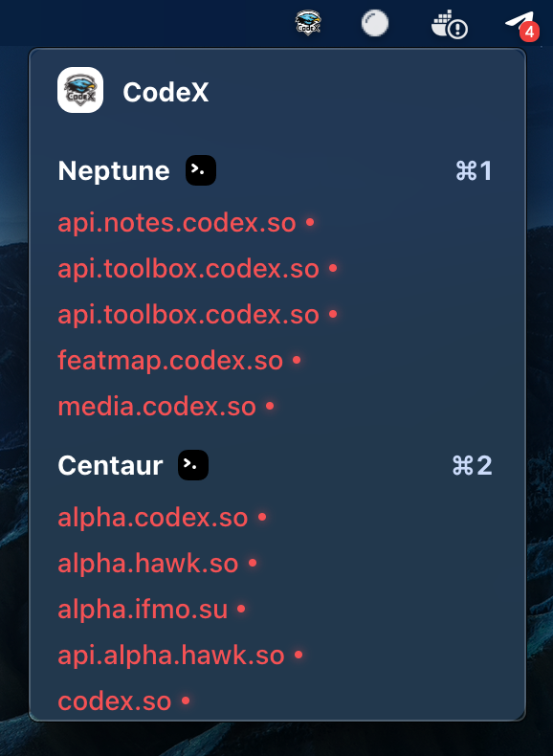Open the codex.so link at the bottom
Viewport: 553px width, 756px height.
[x=115, y=701]
